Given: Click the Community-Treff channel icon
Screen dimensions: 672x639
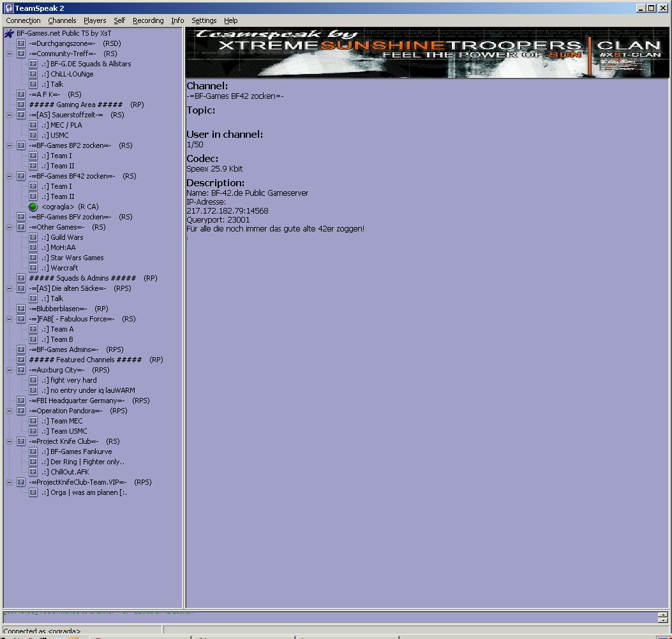Looking at the screenshot, I should pos(21,54).
